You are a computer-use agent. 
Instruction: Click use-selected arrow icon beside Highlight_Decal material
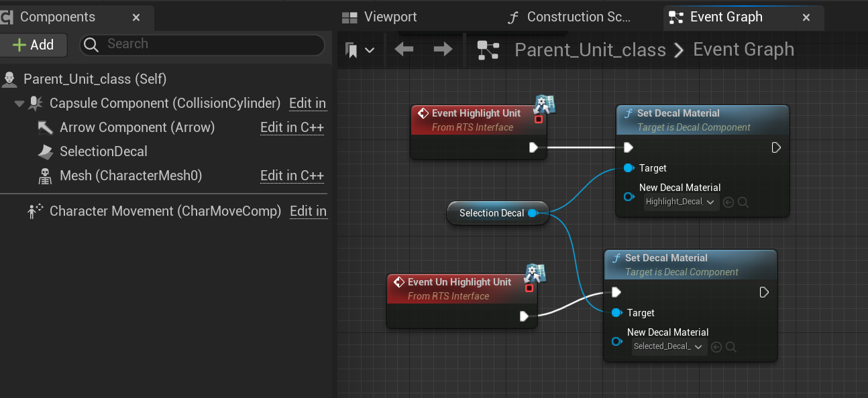[x=728, y=202]
